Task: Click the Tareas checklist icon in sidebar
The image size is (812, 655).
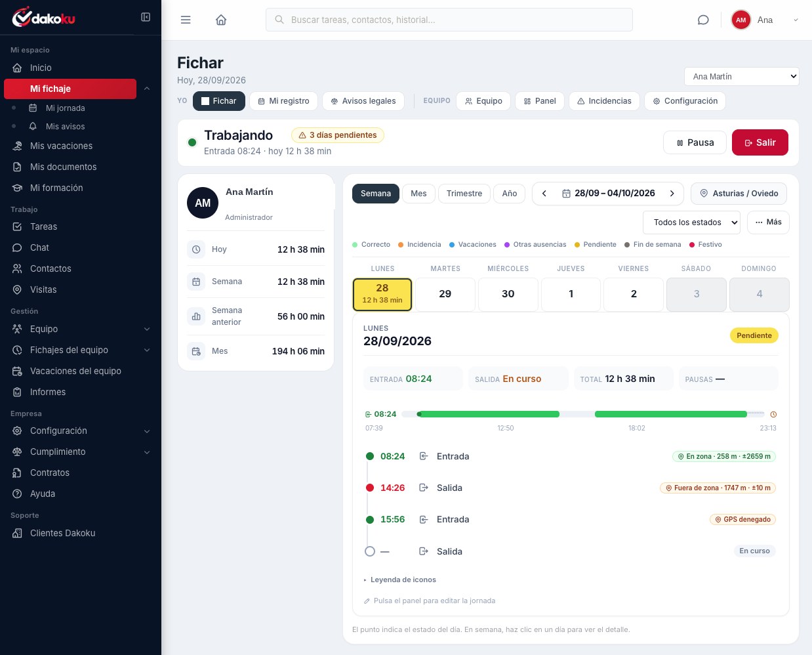Action: pyautogui.click(x=18, y=226)
